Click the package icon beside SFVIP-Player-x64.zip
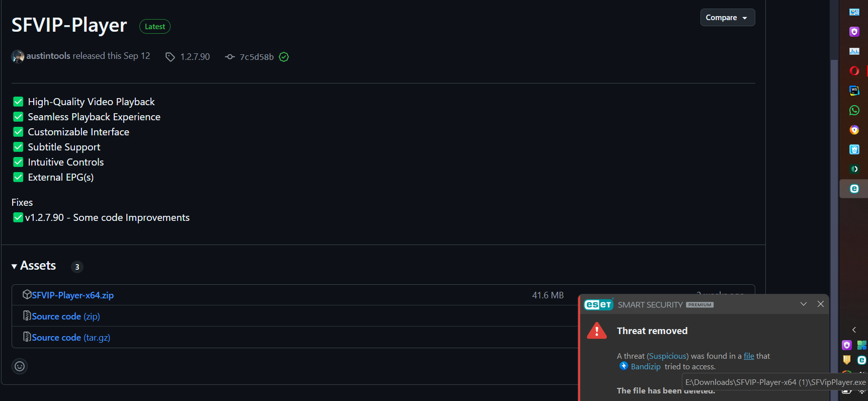 tap(27, 295)
